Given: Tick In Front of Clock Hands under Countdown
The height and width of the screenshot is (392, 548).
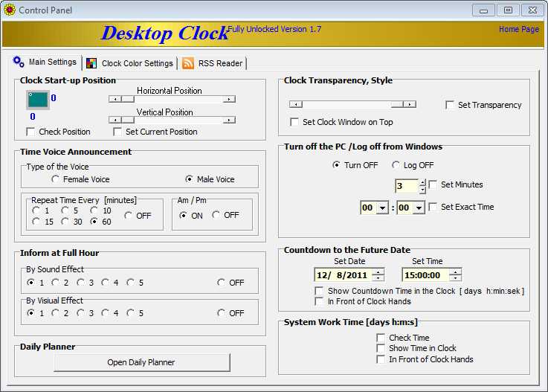Looking at the screenshot, I should [319, 301].
